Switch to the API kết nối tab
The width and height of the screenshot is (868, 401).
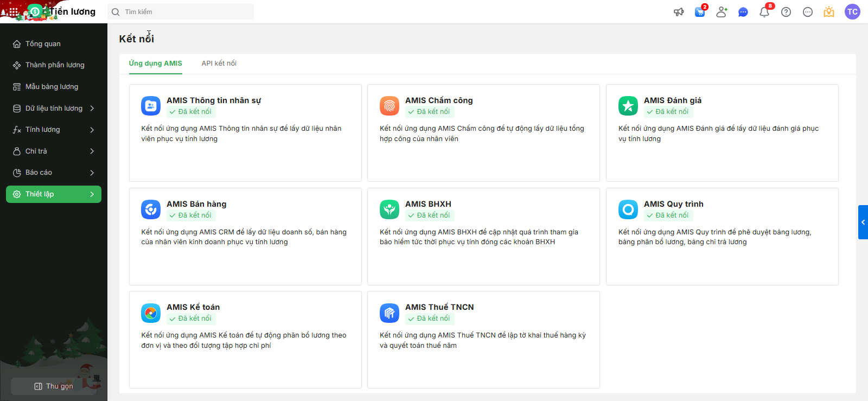click(219, 63)
